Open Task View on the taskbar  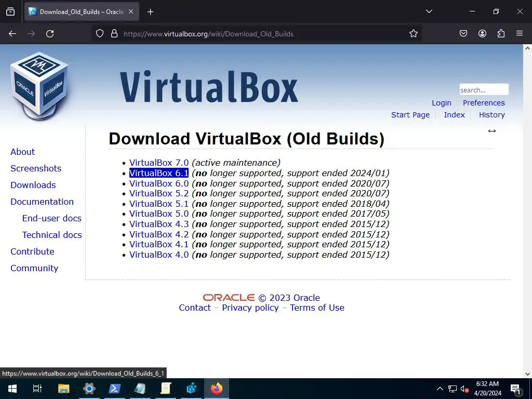point(37,389)
